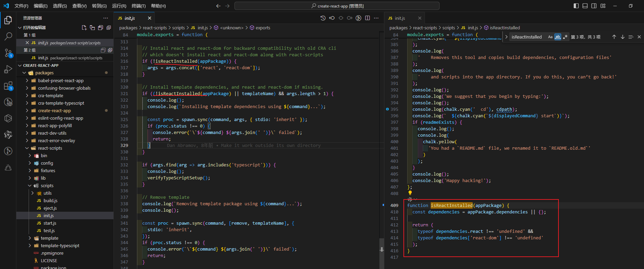The image size is (644, 269).
Task: Click the new untitled file icon
Action: coord(84,28)
